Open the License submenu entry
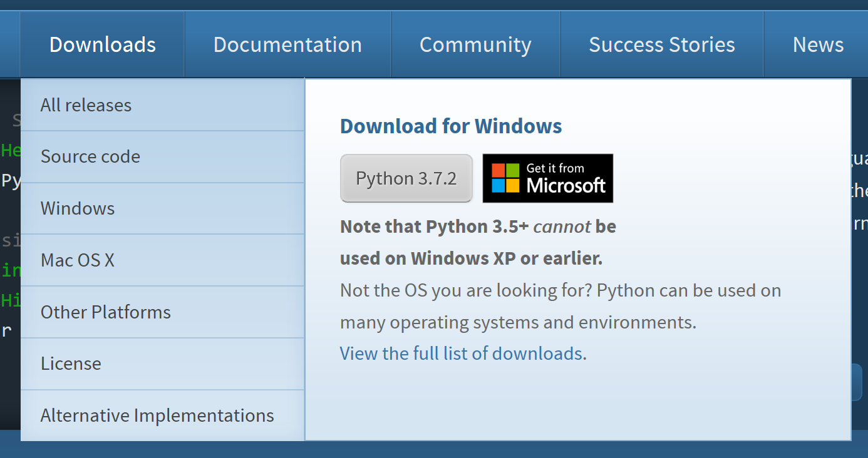The width and height of the screenshot is (868, 458). tap(163, 364)
